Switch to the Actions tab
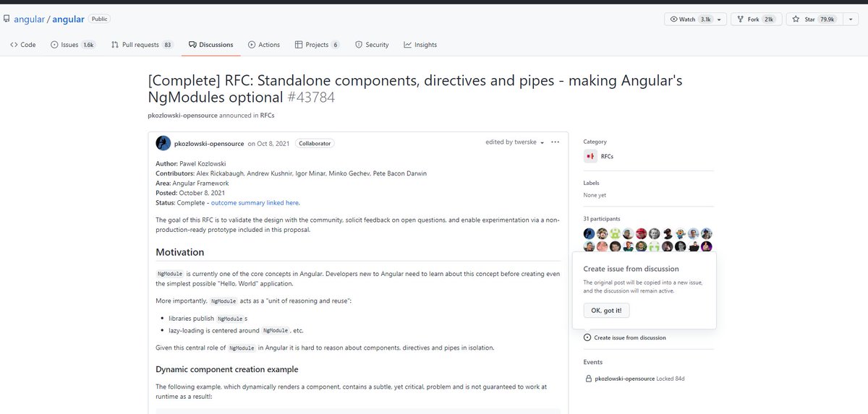This screenshot has width=868, height=414. pos(264,45)
